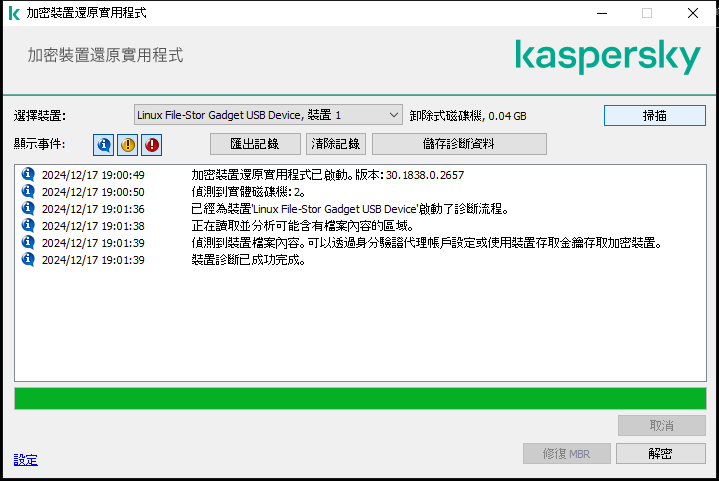
Task: Click the info icon of 19:01:38 entry
Action: (28, 225)
